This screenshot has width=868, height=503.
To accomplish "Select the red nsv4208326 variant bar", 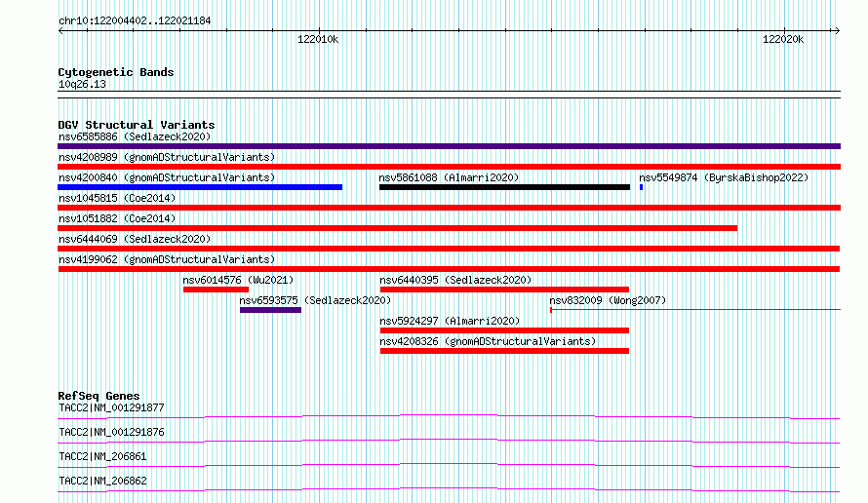I will tap(504, 351).
